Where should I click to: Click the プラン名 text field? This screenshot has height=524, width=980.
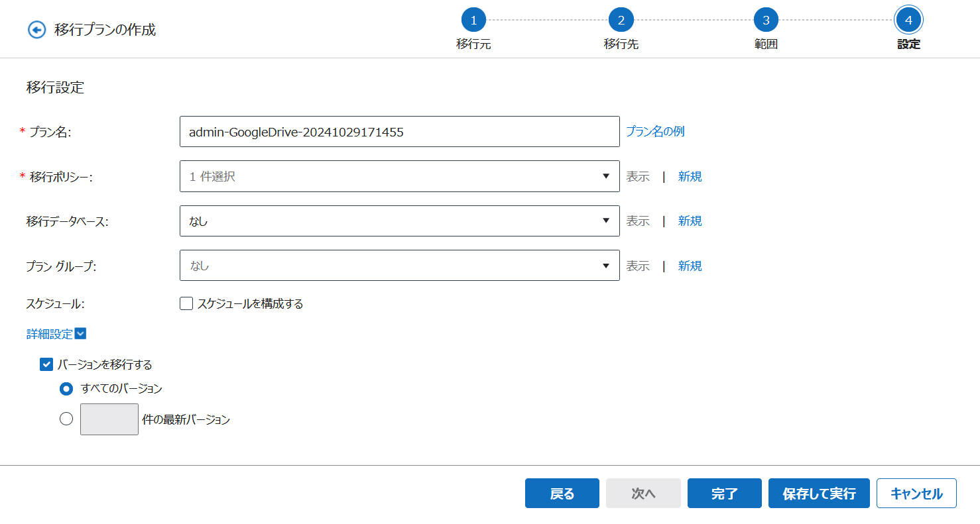[x=399, y=132]
